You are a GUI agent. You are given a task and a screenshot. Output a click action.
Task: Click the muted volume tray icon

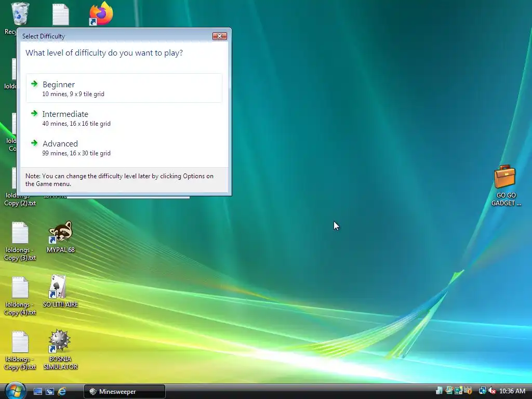pyautogui.click(x=493, y=391)
